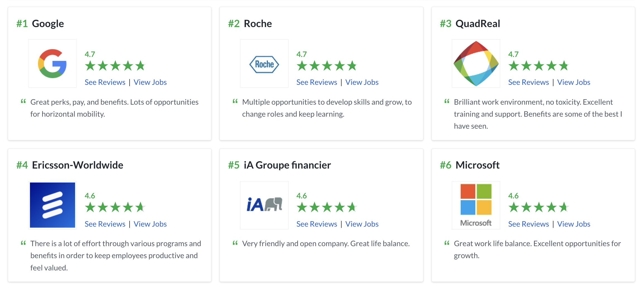Select the iA Groupe financier elephant logo
Viewport: 644px width, 288px height.
(264, 205)
